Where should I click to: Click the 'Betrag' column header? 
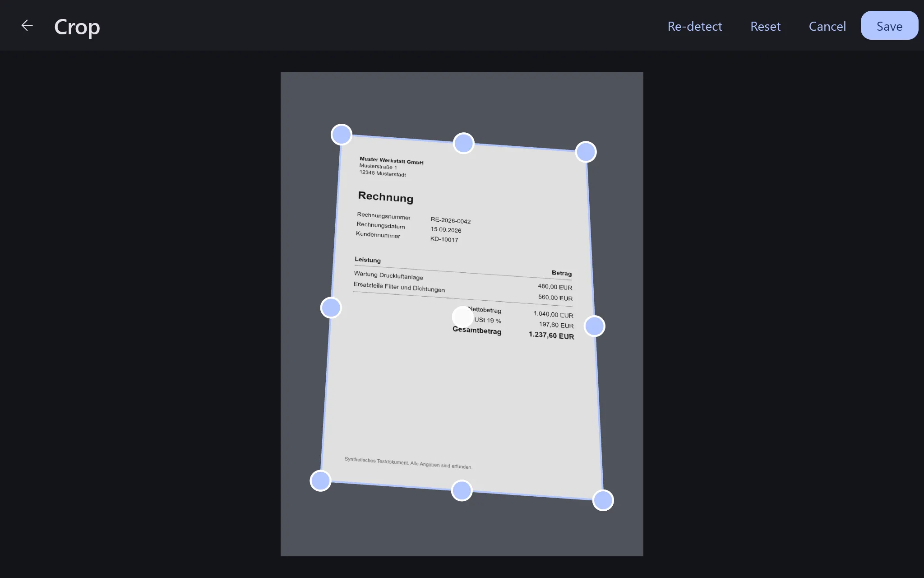click(x=562, y=273)
